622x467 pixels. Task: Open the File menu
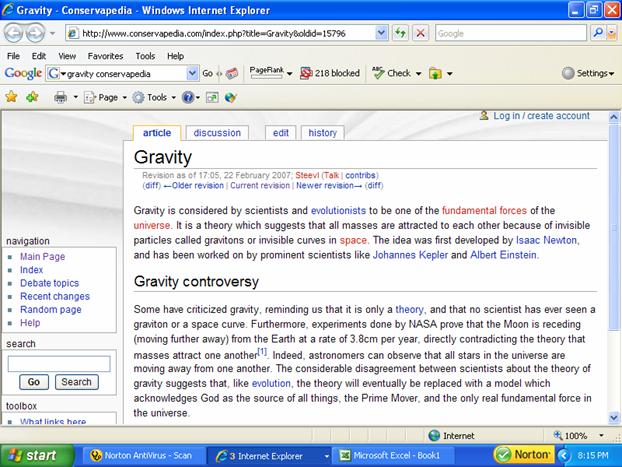(x=13, y=56)
